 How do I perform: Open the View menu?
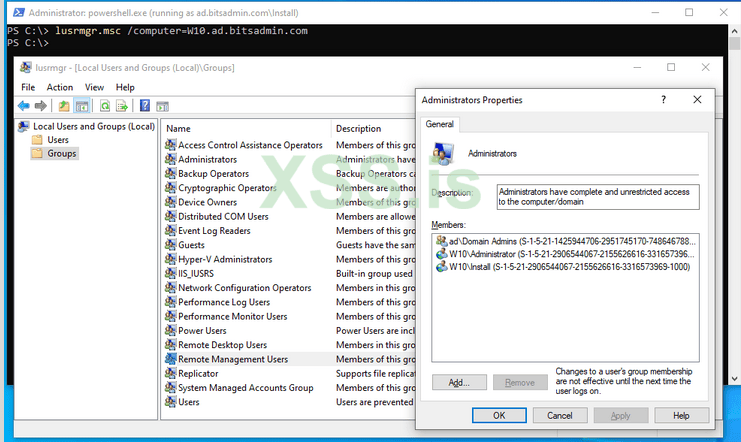click(94, 87)
